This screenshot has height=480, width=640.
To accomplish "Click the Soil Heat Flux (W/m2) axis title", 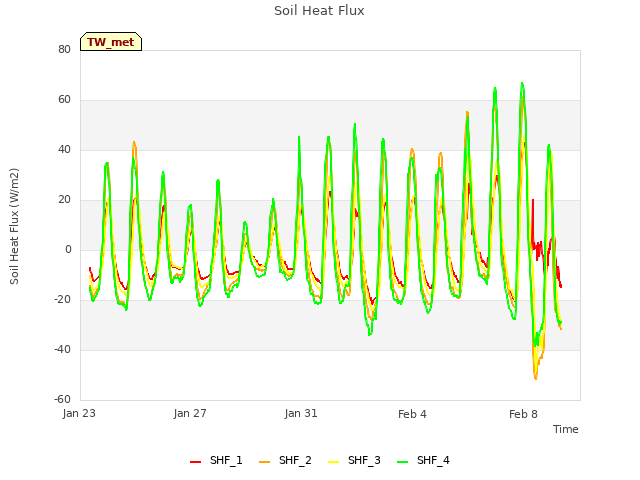I will (x=14, y=226).
